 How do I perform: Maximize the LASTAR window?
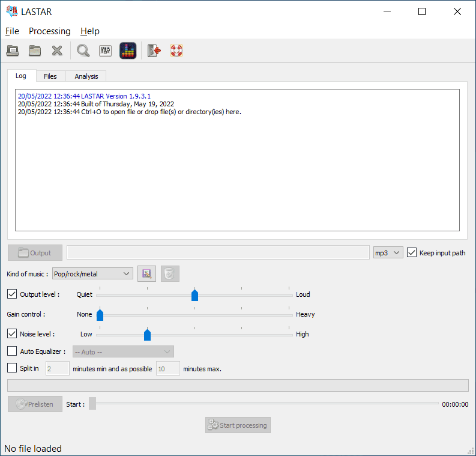[x=421, y=11]
